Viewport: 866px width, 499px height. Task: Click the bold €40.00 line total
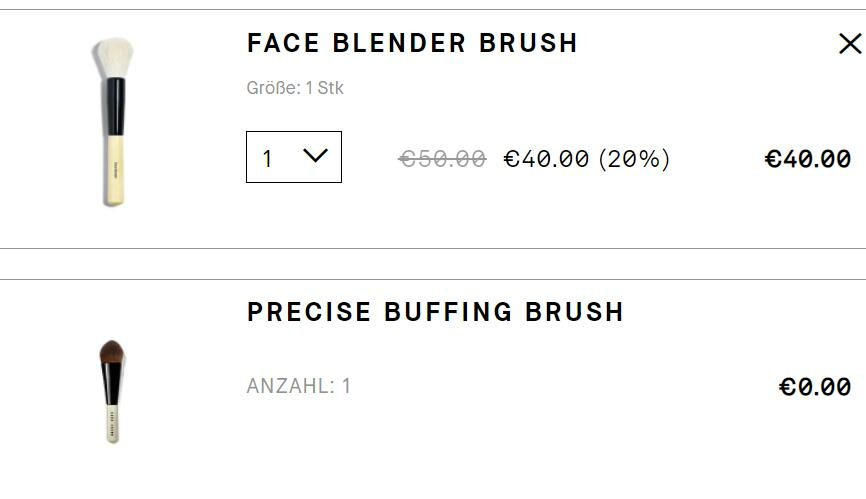click(x=807, y=159)
